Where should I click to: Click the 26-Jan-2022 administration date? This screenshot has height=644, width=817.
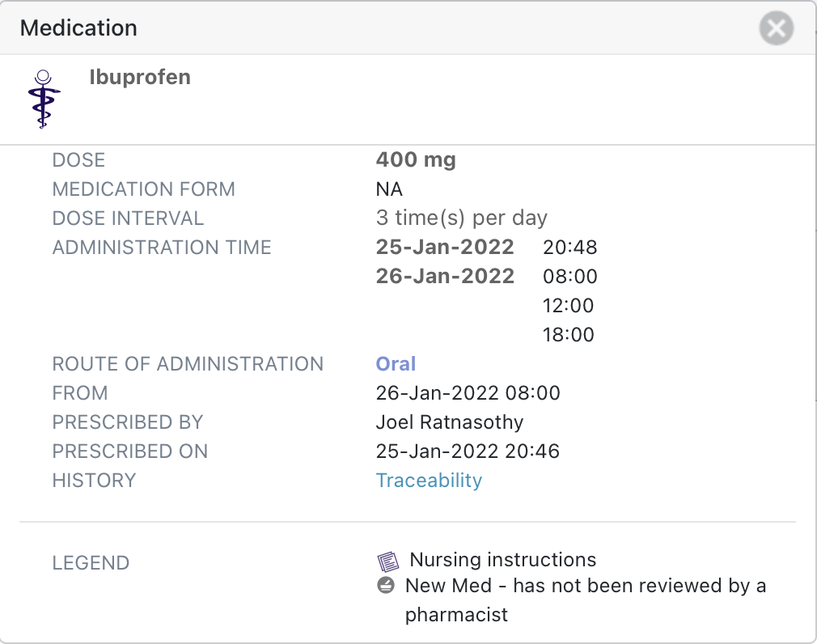point(445,277)
